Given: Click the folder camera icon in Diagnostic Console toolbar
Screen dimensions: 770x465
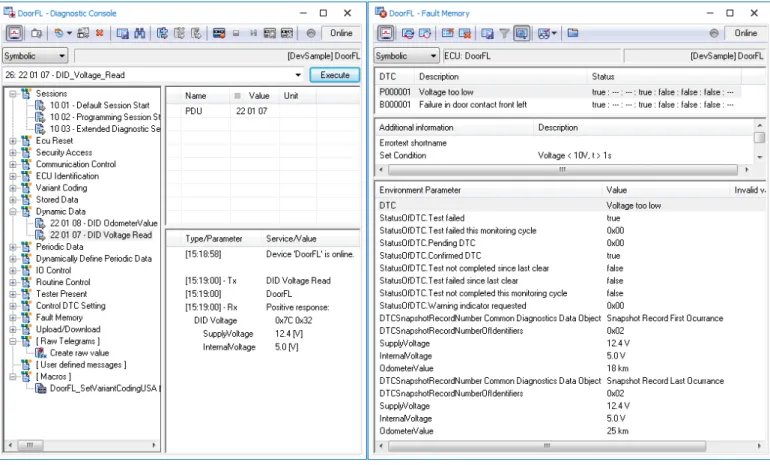Looking at the screenshot, I should tap(36, 33).
